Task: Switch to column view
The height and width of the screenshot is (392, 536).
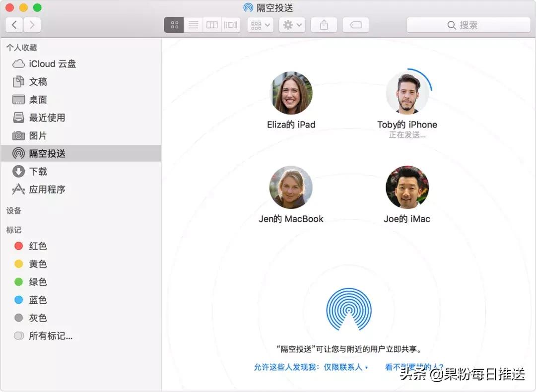Action: 212,25
